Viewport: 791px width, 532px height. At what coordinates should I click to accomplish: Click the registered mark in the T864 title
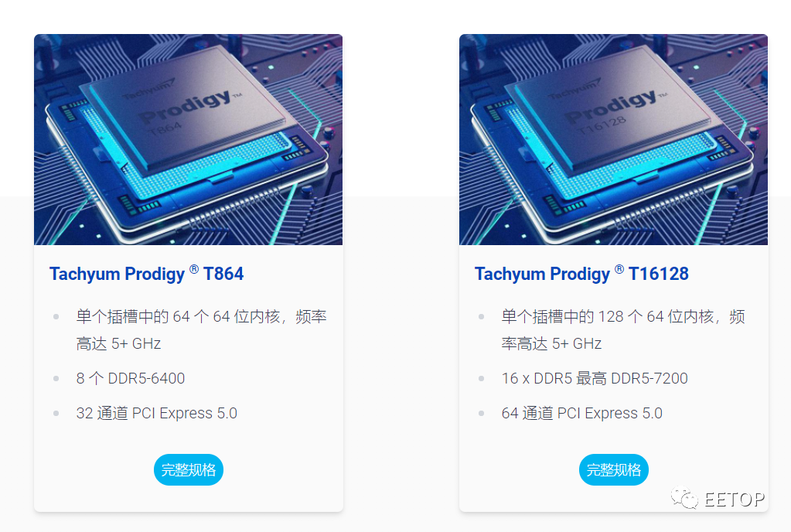tap(194, 269)
